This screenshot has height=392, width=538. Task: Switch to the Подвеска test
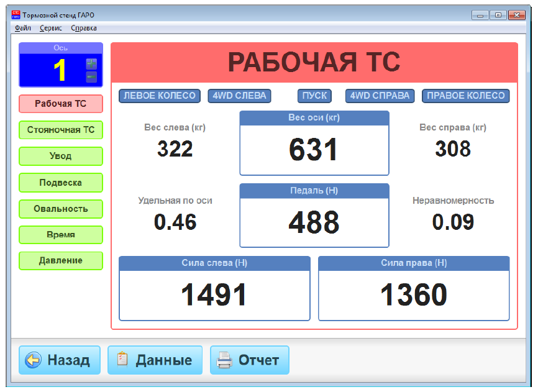pos(60,183)
